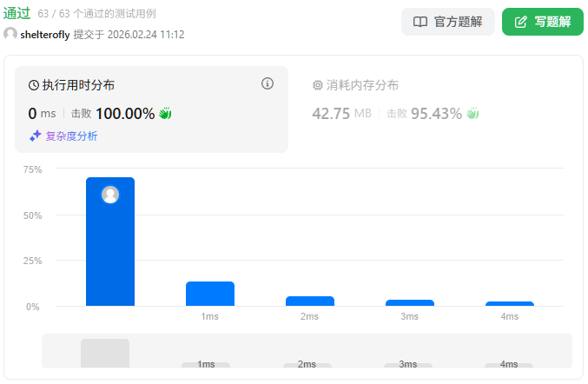Click the clapping hands icon next to 100.00%

coord(166,114)
